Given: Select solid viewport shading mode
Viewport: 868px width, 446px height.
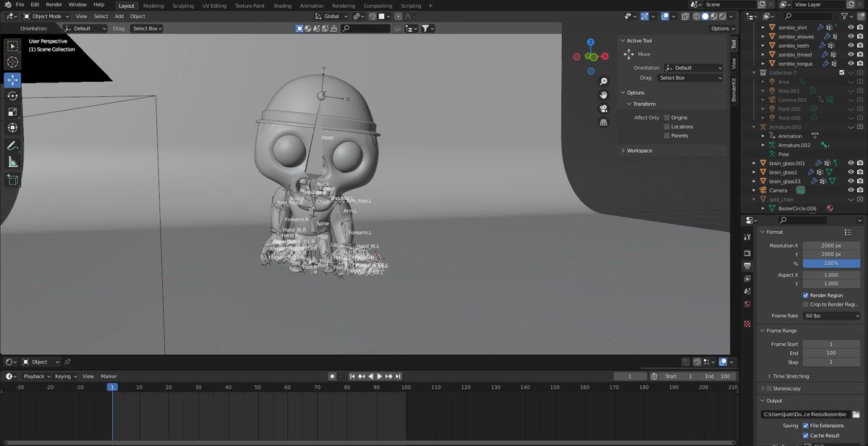Looking at the screenshot, I should click(705, 16).
